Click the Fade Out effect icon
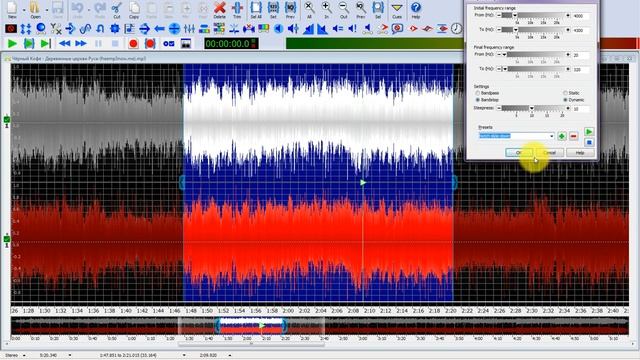The width and height of the screenshot is (640, 360). 322,28
